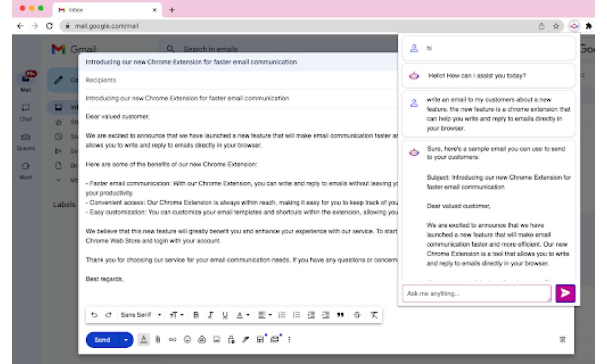Toggle italic formatting

(x=210, y=315)
